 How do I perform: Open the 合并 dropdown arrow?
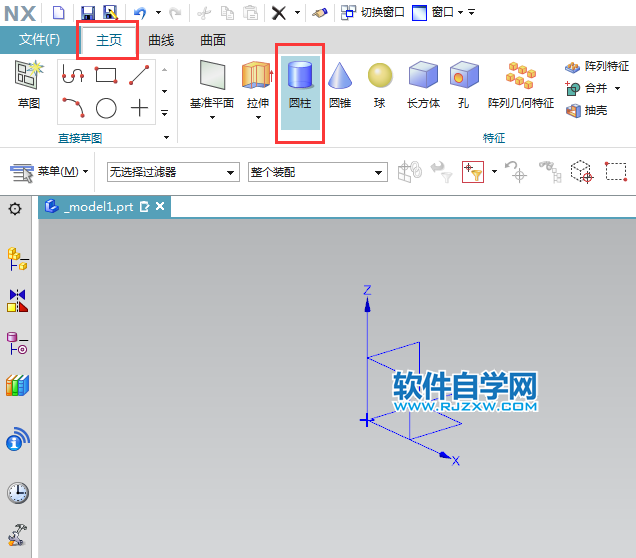pos(617,88)
